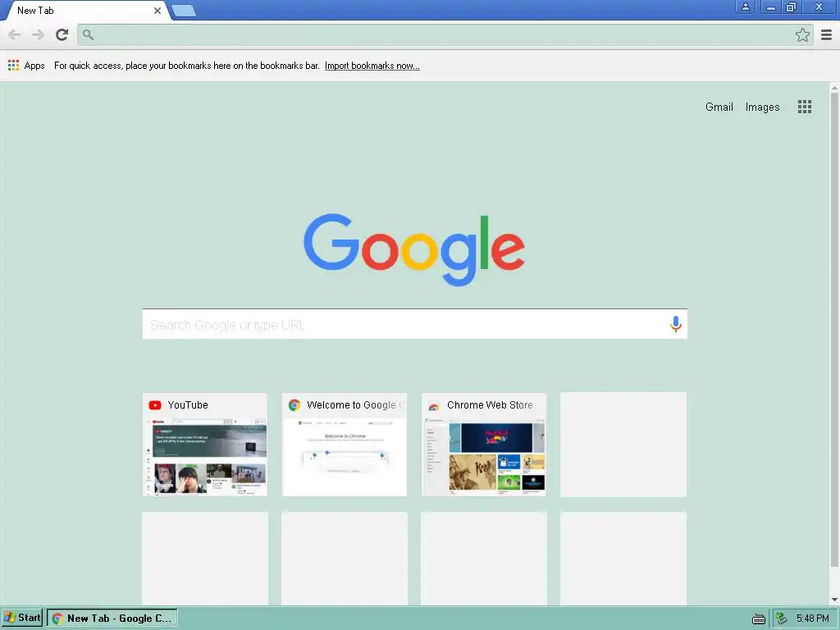Open the Windows Start menu
This screenshot has width=840, height=630.
pos(22,618)
